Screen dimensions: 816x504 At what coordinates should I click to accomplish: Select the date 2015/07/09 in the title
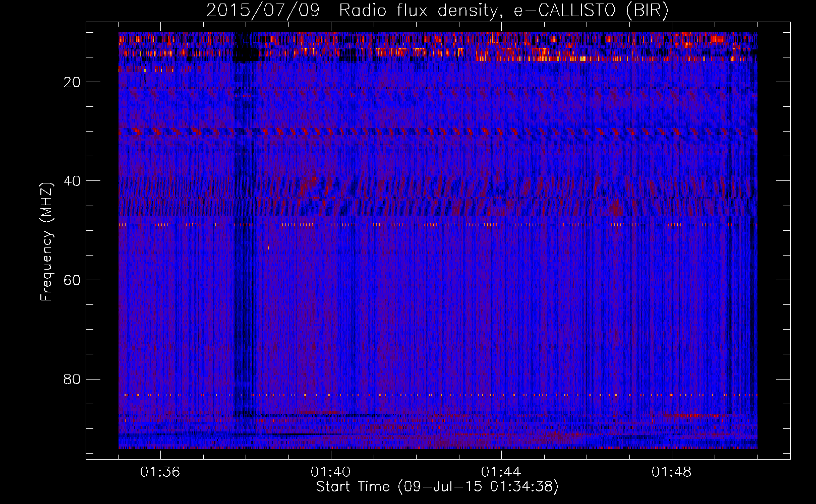pyautogui.click(x=263, y=11)
